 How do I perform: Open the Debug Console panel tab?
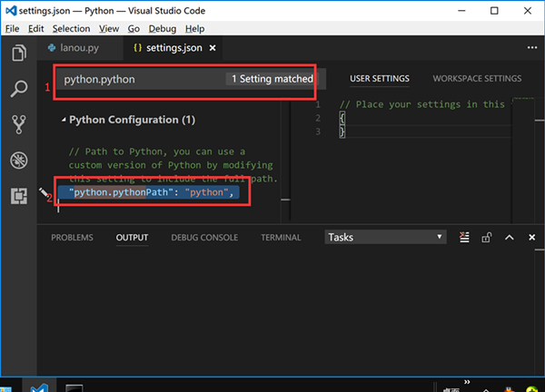pos(204,238)
